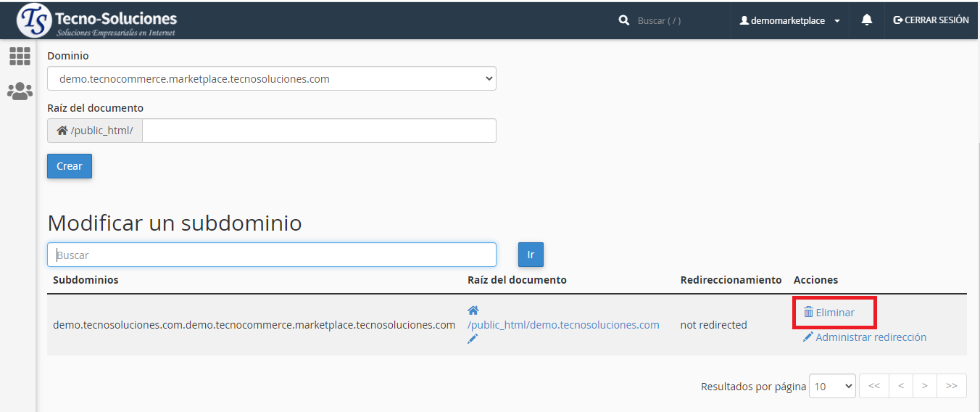The height and width of the screenshot is (412, 980).
Task: Click the top Buscar ( / ) search box
Action: [678, 21]
